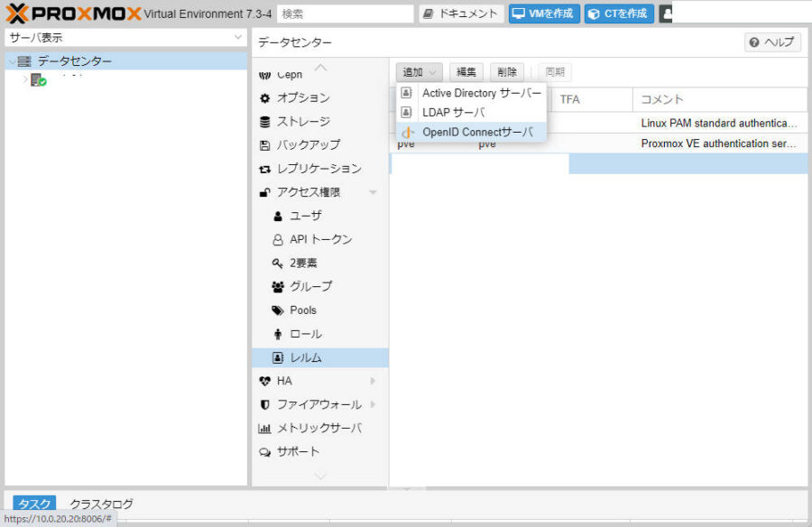Select the バックアップ (Backup) icon
This screenshot has width=812, height=527.
(264, 144)
